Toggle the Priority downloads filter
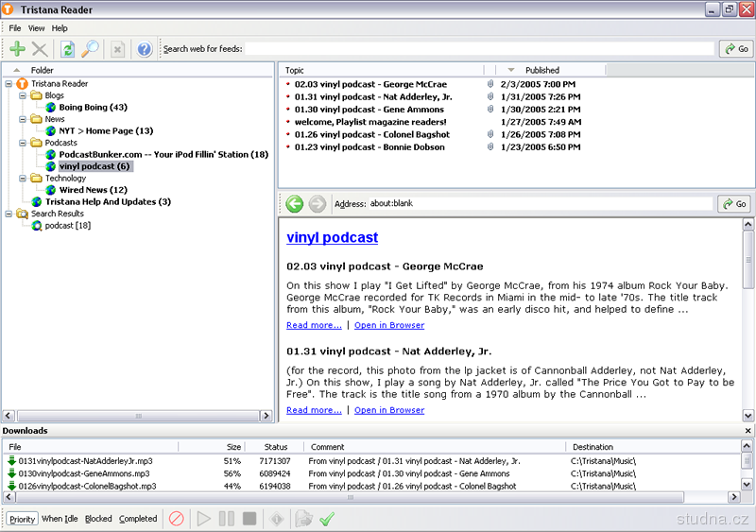This screenshot has height=532, width=756. [x=22, y=519]
